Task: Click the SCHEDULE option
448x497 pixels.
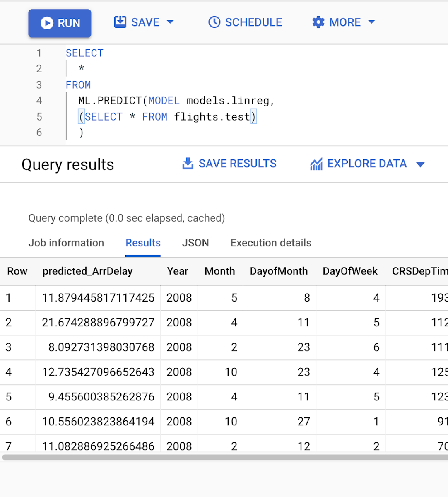Action: pos(253,22)
